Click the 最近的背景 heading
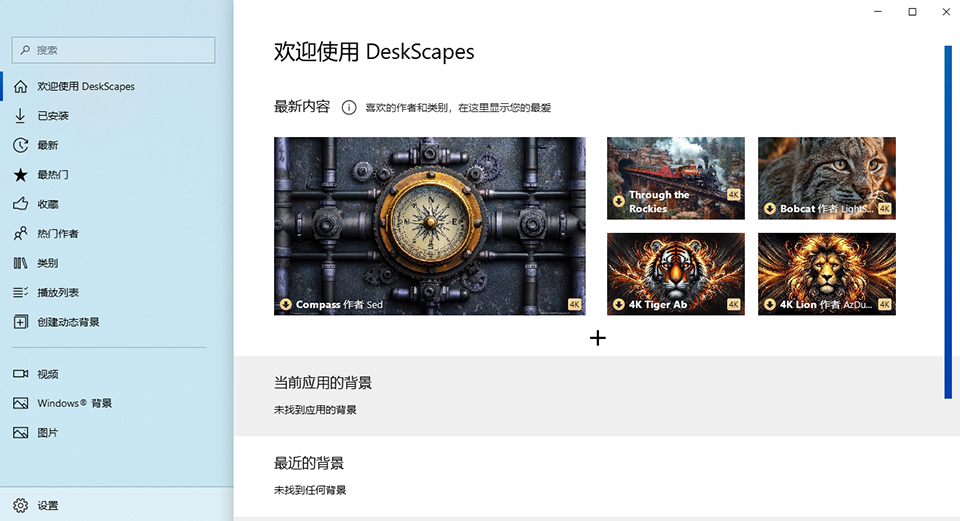The width and height of the screenshot is (960, 521). pyautogui.click(x=309, y=463)
